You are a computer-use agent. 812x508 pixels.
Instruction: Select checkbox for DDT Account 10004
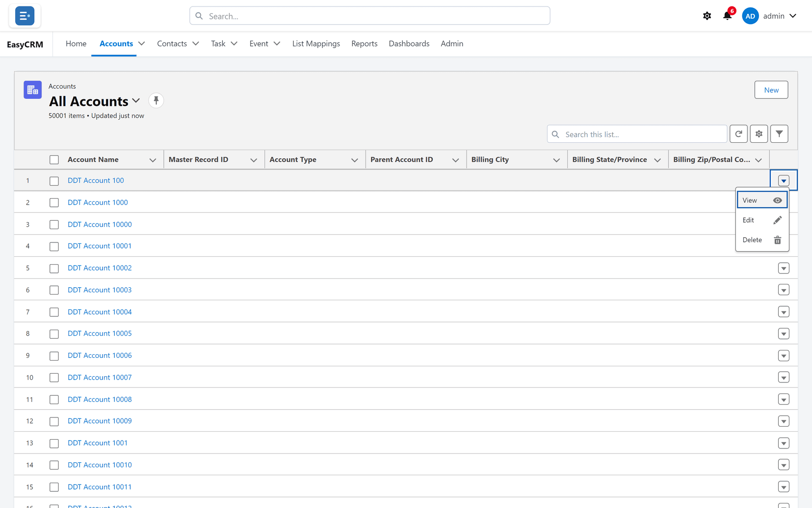54,312
